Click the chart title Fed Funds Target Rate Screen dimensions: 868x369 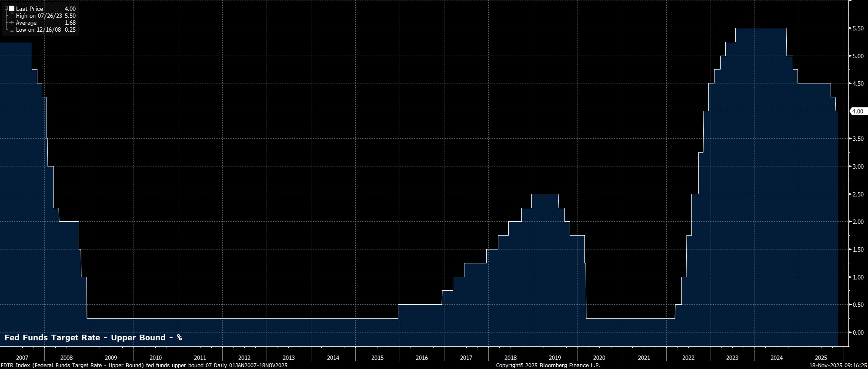coord(93,338)
